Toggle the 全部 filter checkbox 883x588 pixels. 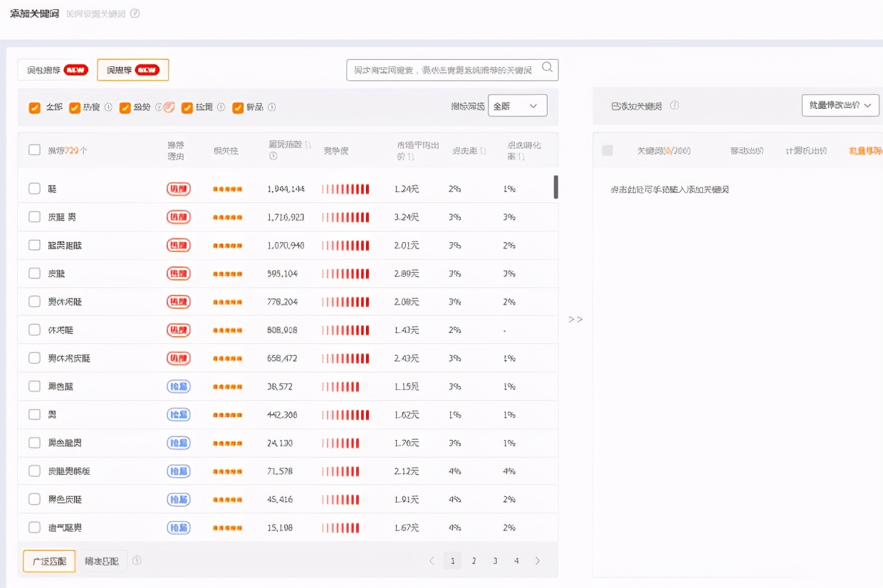pyautogui.click(x=34, y=107)
